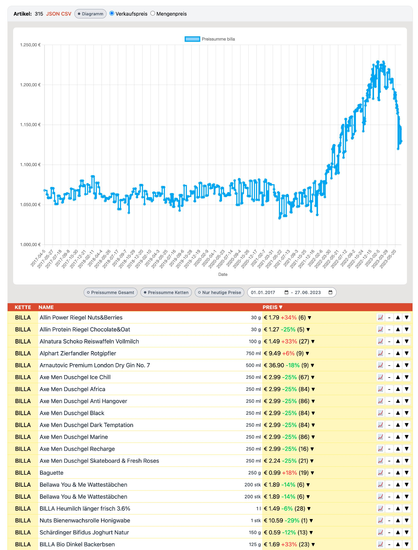The image size is (418, 550).
Task: Expand price history for Nuts Bienenwachsrolle Honigwabe
Action: pos(311,521)
